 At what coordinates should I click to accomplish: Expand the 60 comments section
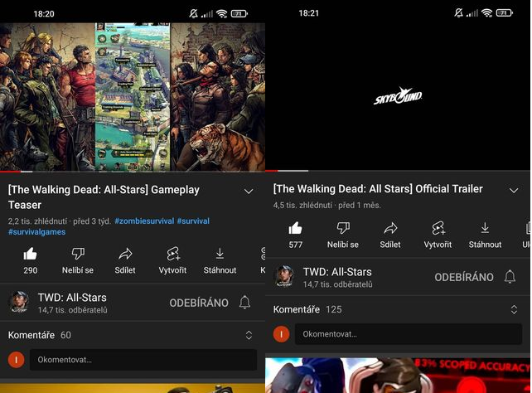click(249, 335)
